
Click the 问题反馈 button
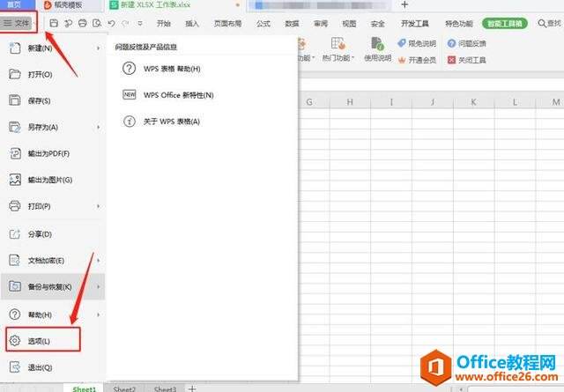tap(466, 43)
